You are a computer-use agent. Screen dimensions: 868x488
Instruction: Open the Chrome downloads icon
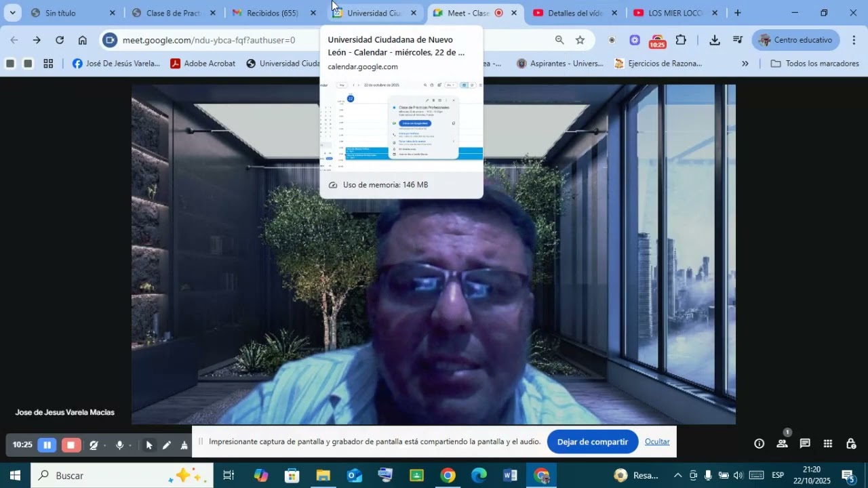point(715,40)
